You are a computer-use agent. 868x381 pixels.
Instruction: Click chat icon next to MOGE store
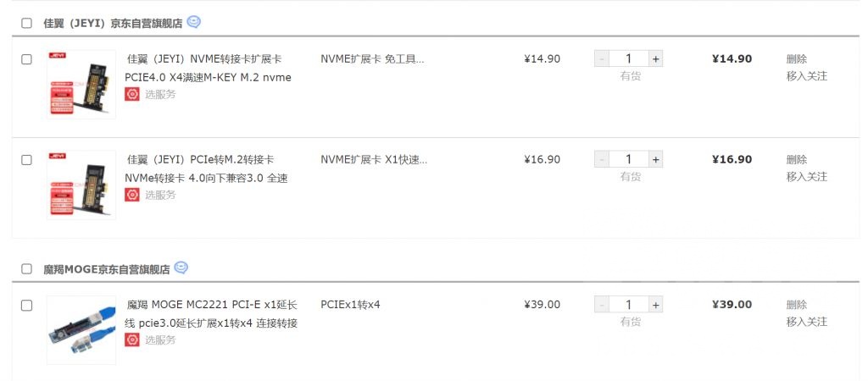point(181,268)
